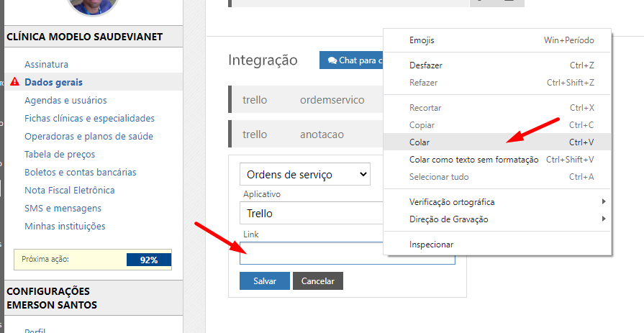Click the chat bubble icon on the blue button
Viewport: 644px width, 333px height.
332,60
